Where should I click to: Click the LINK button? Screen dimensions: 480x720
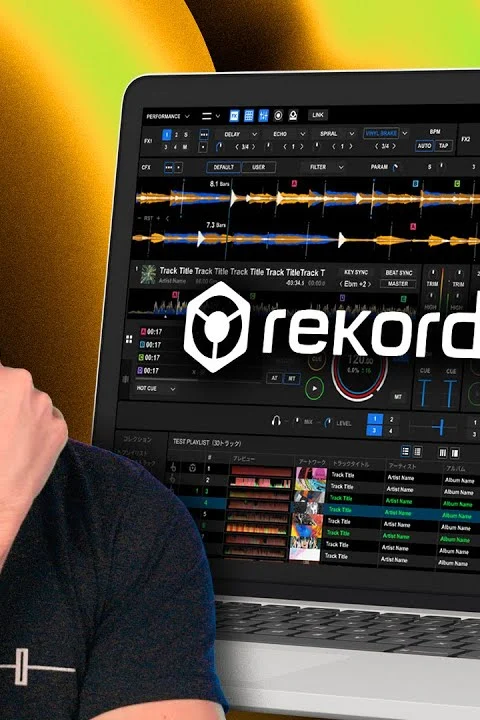[x=317, y=115]
